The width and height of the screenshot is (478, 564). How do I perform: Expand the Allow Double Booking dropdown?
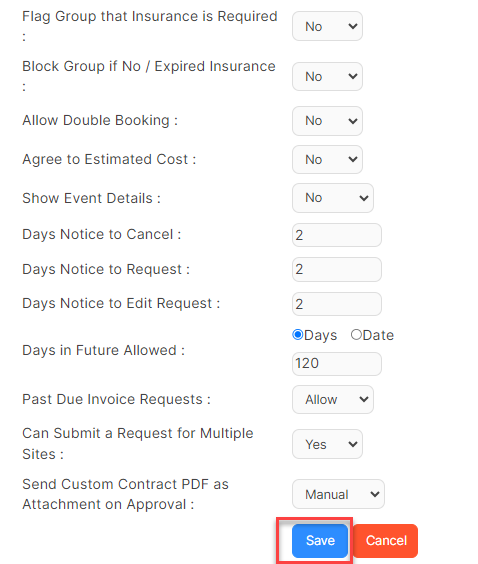pos(327,121)
